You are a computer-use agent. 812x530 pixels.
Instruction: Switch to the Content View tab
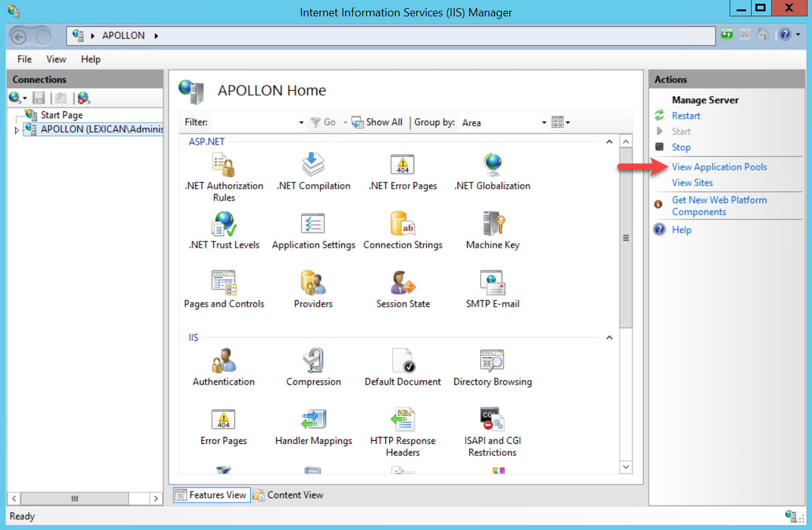[x=288, y=495]
